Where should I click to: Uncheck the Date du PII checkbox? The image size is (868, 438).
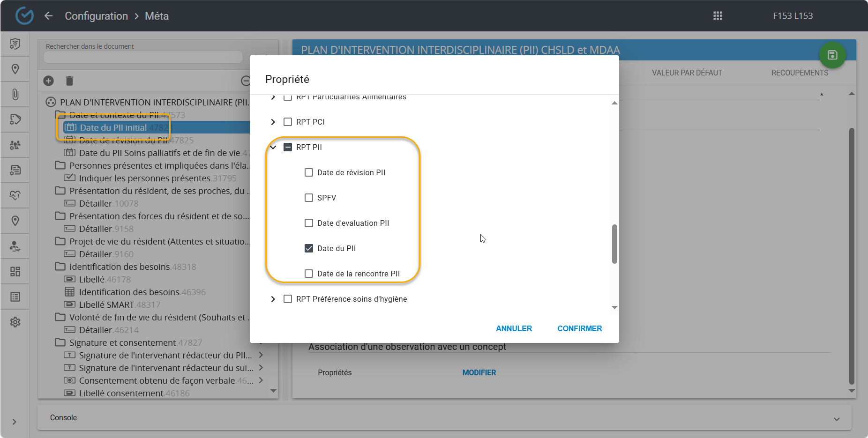pyautogui.click(x=309, y=248)
